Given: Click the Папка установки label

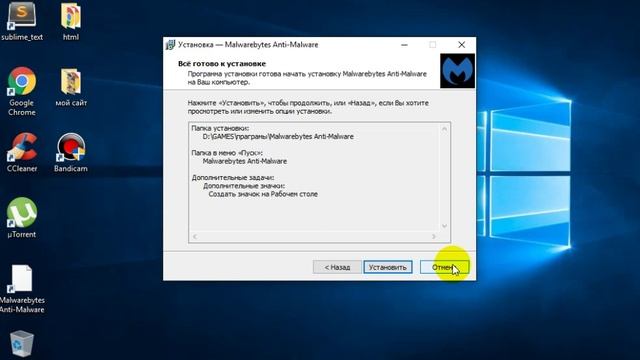Looking at the screenshot, I should pos(220,128).
